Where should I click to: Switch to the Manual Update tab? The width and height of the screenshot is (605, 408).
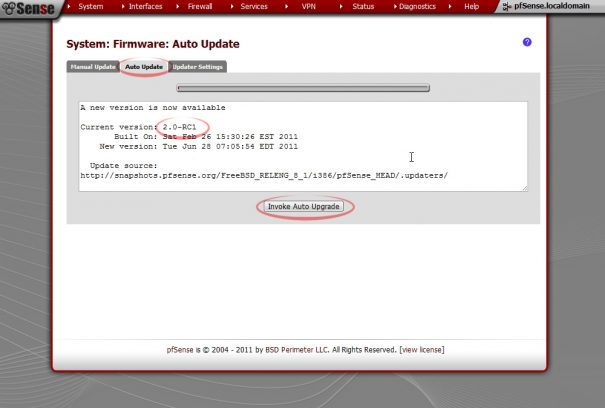(x=93, y=67)
